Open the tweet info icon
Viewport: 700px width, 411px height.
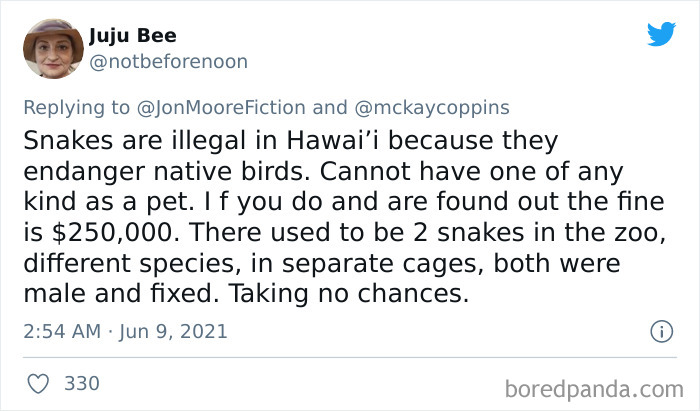[x=660, y=331]
